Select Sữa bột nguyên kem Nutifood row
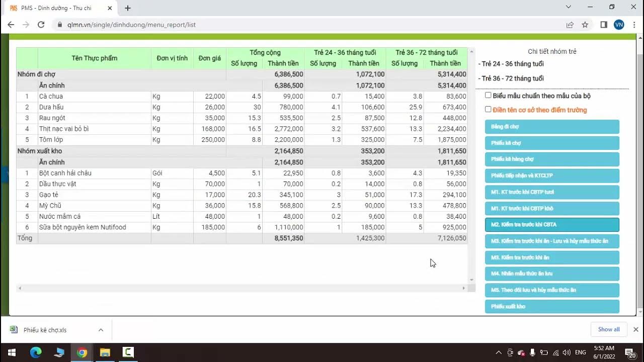Viewport: 644px width, 362px height. coord(242,227)
